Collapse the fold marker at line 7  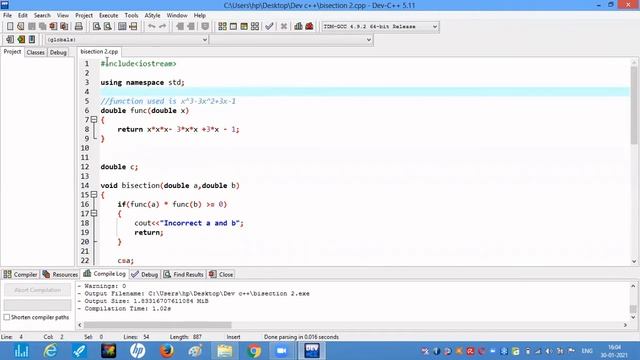pos(94,120)
